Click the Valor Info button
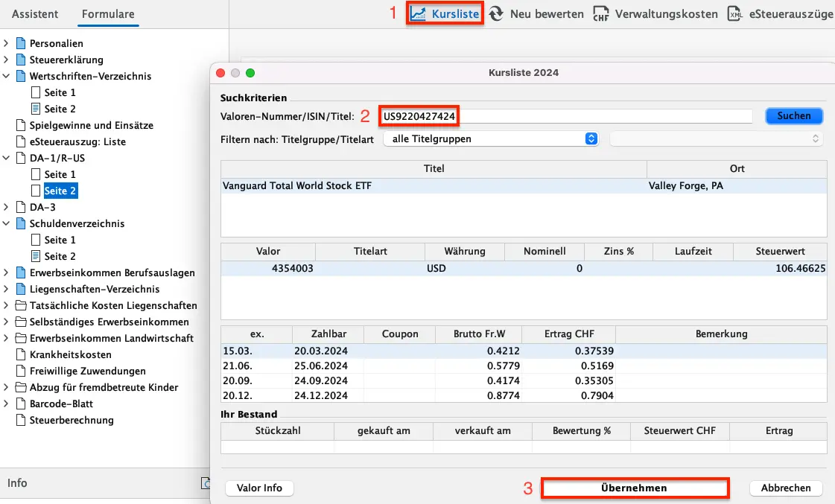This screenshot has width=835, height=504. coord(259,488)
